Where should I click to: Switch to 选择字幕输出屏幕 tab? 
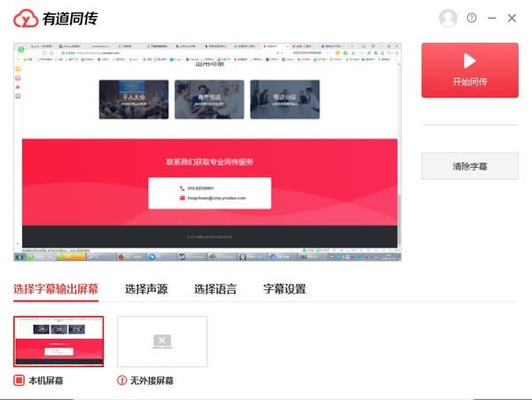point(56,289)
